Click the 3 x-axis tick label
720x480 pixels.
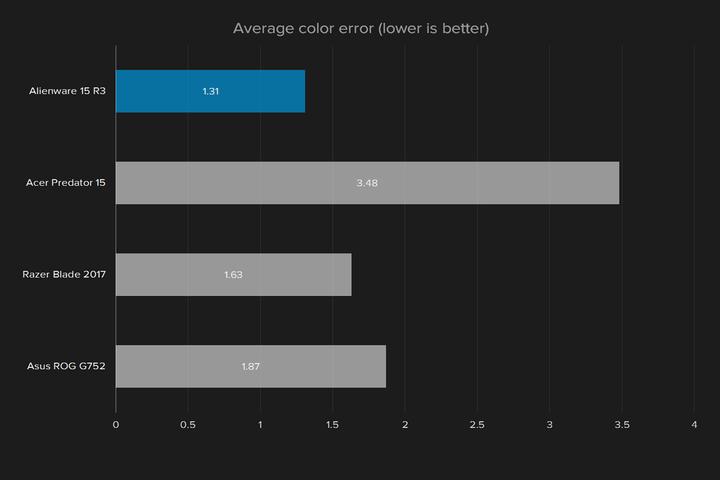(x=549, y=425)
